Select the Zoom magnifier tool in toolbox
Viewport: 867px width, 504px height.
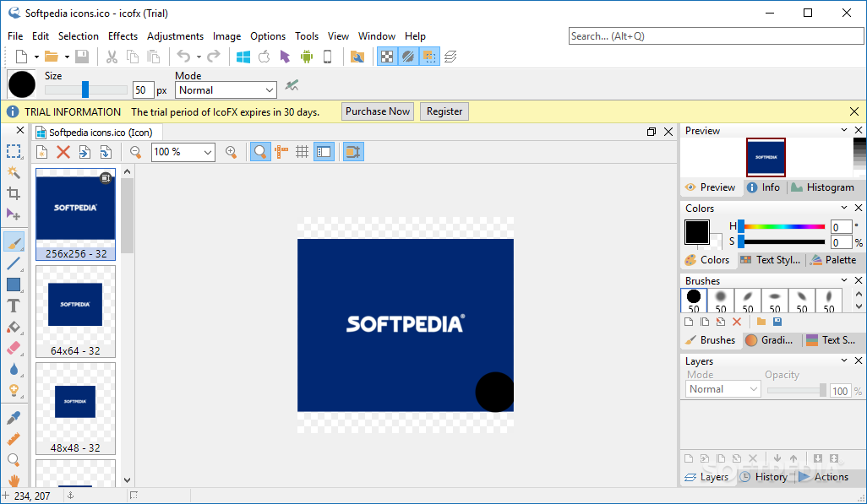pyautogui.click(x=14, y=460)
